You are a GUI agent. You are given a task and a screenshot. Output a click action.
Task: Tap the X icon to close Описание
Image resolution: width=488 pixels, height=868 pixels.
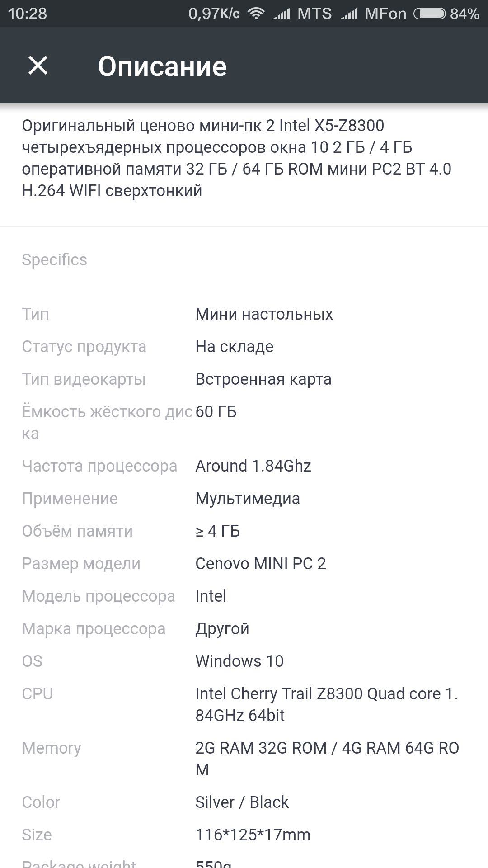click(38, 66)
